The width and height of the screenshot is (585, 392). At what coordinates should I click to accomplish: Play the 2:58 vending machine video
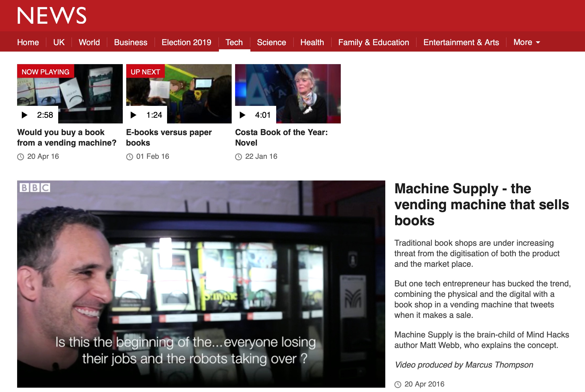[x=37, y=115]
